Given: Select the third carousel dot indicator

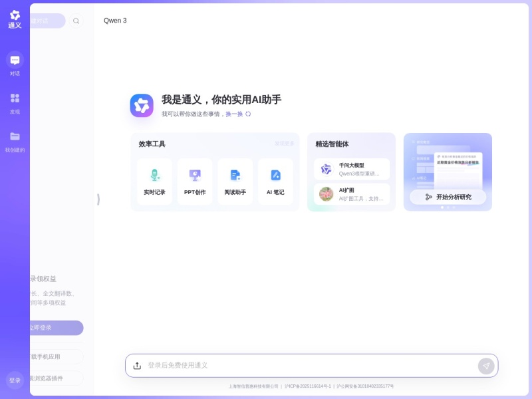Looking at the screenshot, I should [x=454, y=207].
